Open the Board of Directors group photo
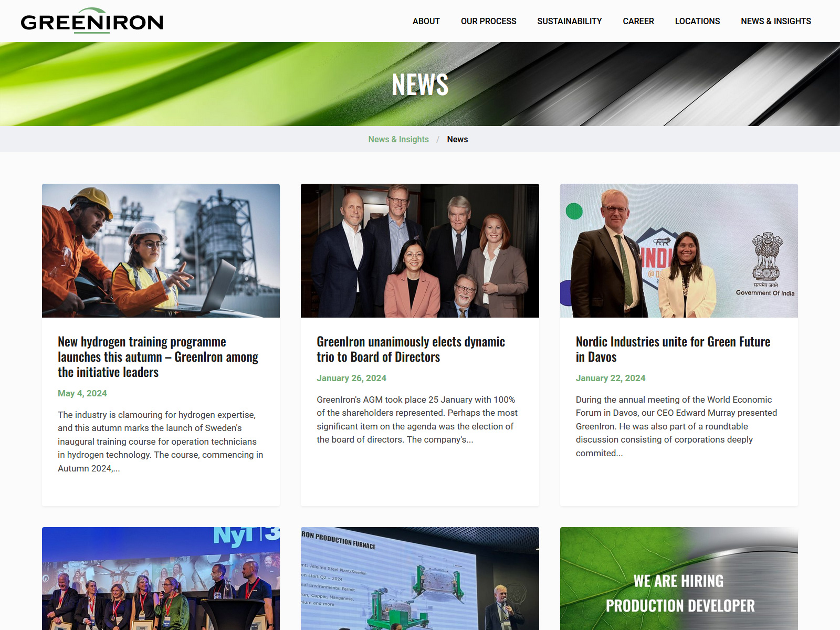 tap(419, 250)
